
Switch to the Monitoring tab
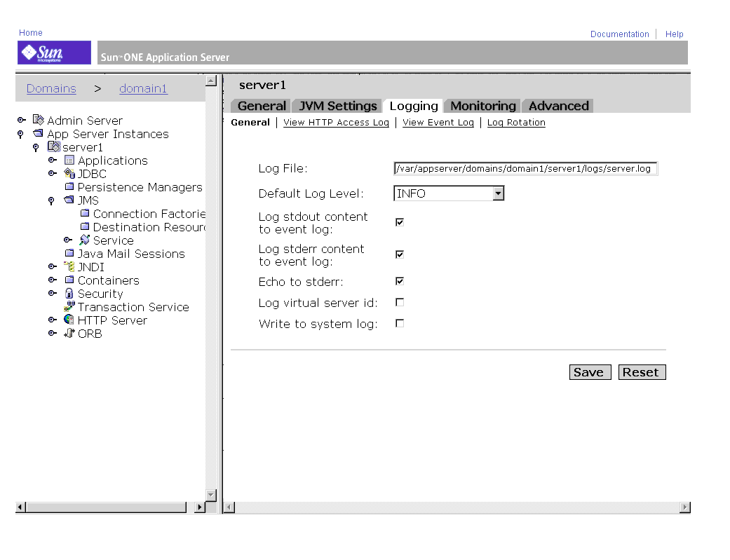click(x=482, y=106)
